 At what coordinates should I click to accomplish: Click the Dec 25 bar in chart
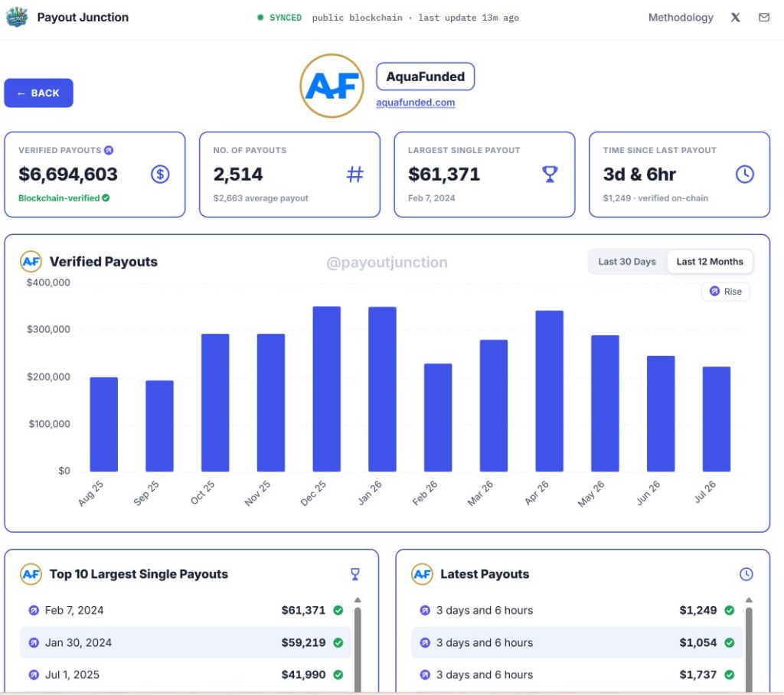coord(326,389)
